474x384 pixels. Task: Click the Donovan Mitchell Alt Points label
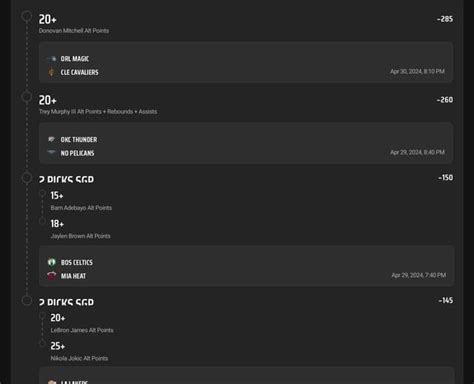(x=74, y=31)
